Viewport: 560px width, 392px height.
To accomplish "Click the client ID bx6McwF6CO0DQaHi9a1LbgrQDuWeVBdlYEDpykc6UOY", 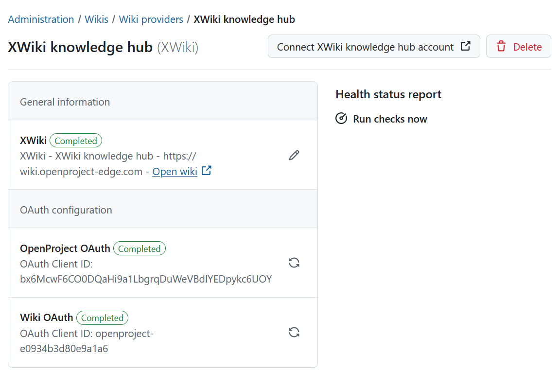I will tap(146, 279).
